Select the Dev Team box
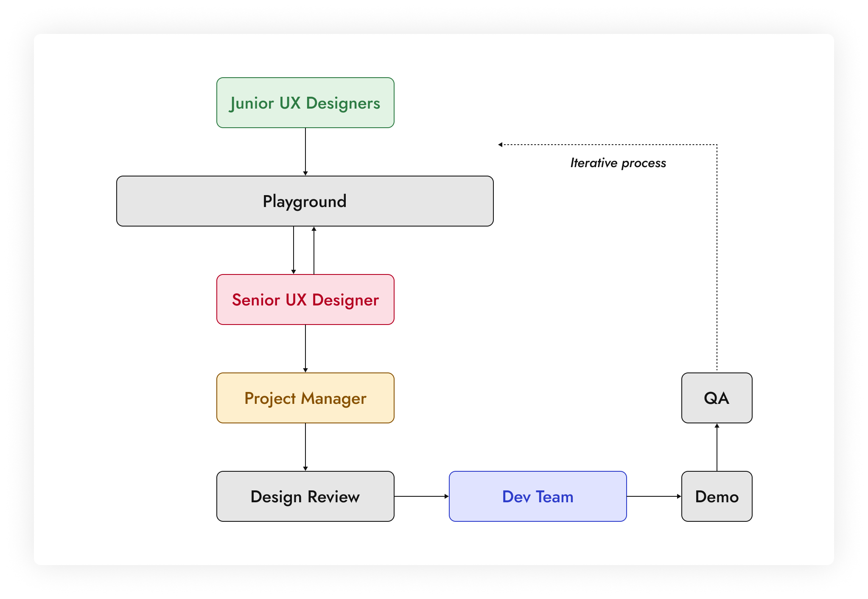 (538, 496)
